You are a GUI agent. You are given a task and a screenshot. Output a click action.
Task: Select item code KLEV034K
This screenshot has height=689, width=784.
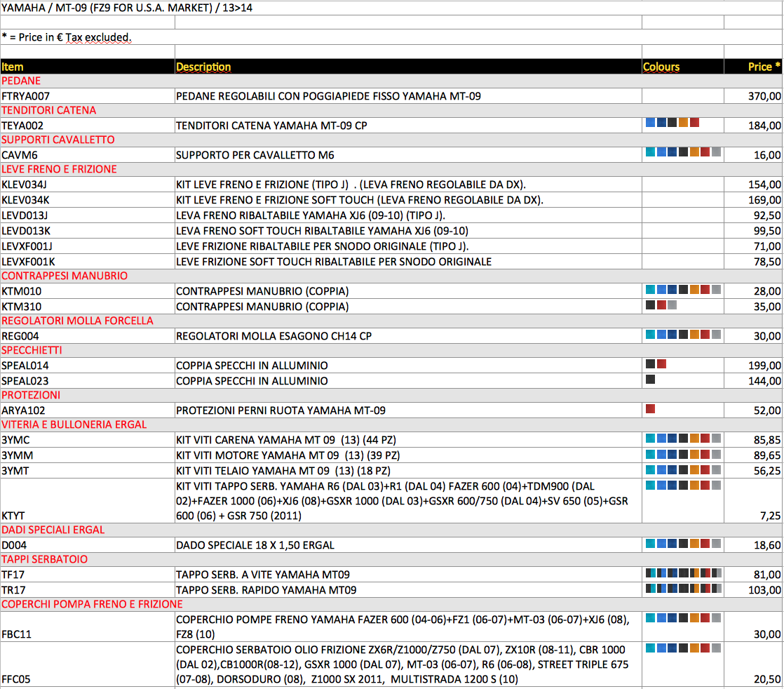click(x=25, y=200)
